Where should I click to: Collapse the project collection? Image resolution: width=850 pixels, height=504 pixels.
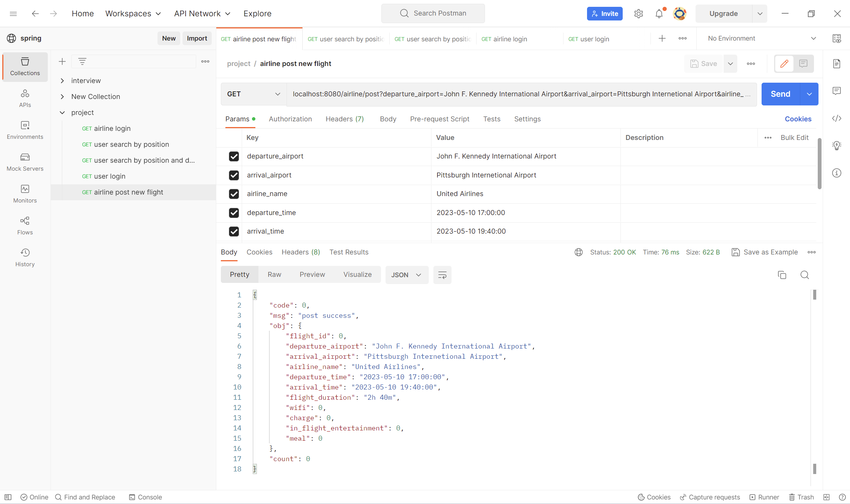(x=62, y=113)
